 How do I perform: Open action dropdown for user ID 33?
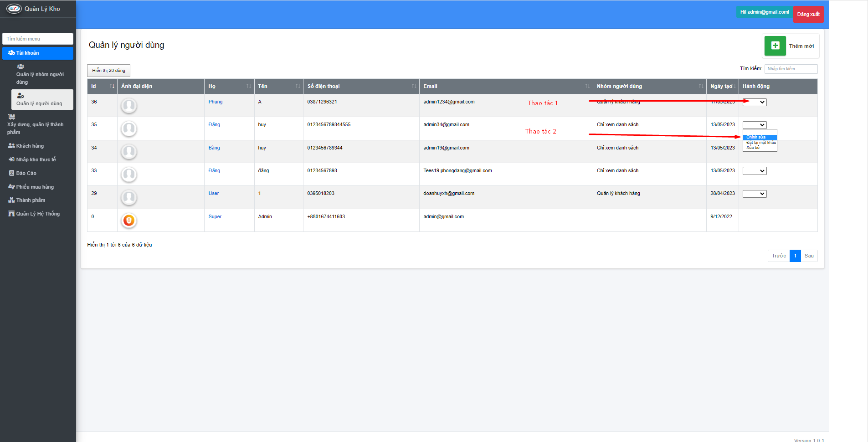755,171
